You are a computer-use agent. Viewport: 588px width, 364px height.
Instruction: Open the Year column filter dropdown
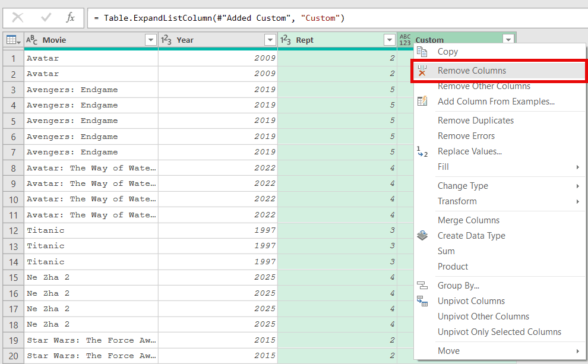pos(270,40)
